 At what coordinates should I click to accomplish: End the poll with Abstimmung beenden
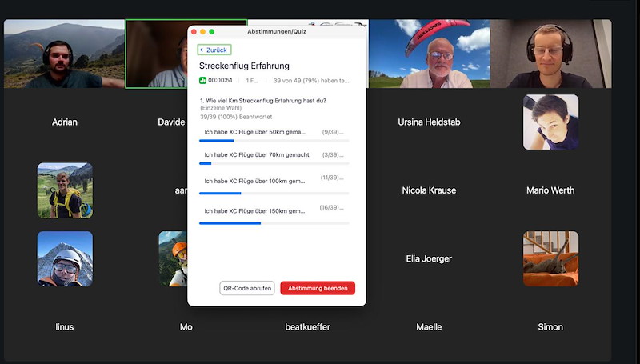click(318, 288)
